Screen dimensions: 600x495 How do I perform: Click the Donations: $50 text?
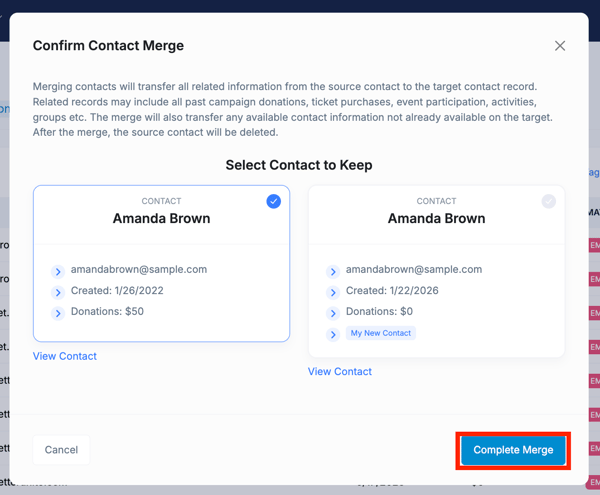pos(107,312)
